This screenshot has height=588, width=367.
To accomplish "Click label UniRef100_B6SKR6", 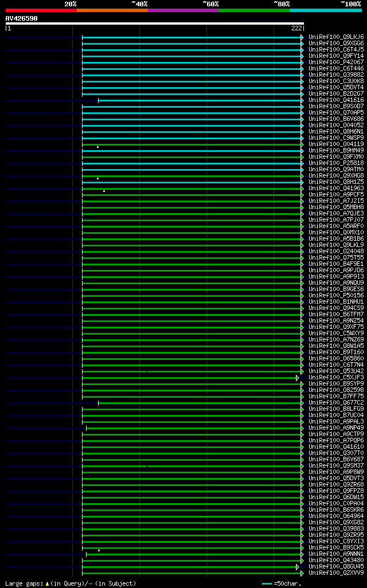I will (x=336, y=510).
